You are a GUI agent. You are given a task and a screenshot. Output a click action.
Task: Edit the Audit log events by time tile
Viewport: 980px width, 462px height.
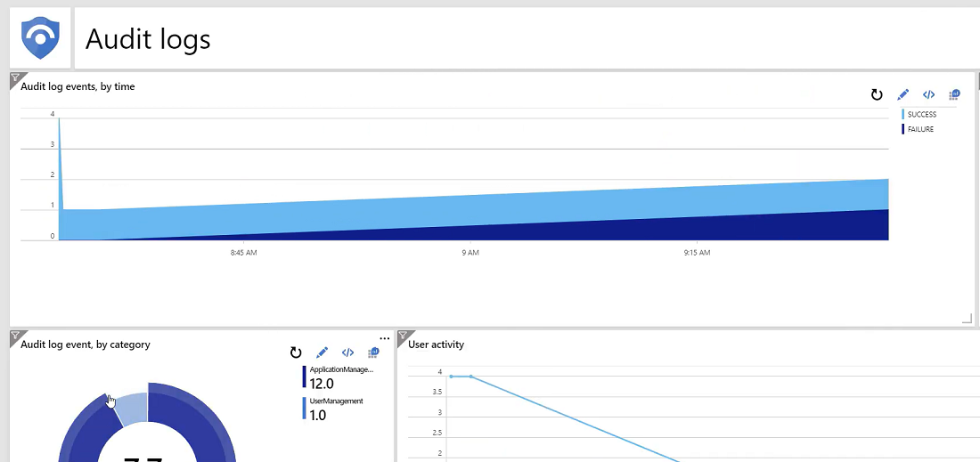pyautogui.click(x=902, y=95)
